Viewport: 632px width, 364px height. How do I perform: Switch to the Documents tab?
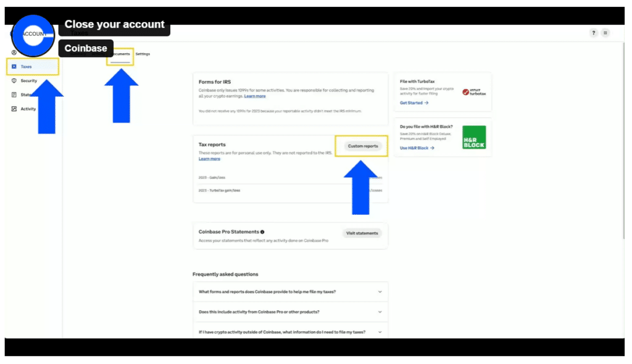coord(120,54)
